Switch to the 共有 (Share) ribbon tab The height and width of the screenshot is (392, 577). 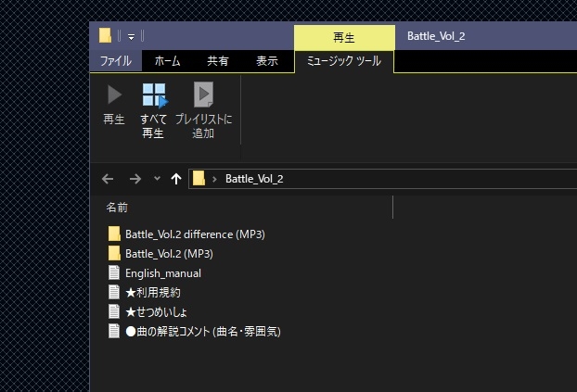(218, 61)
